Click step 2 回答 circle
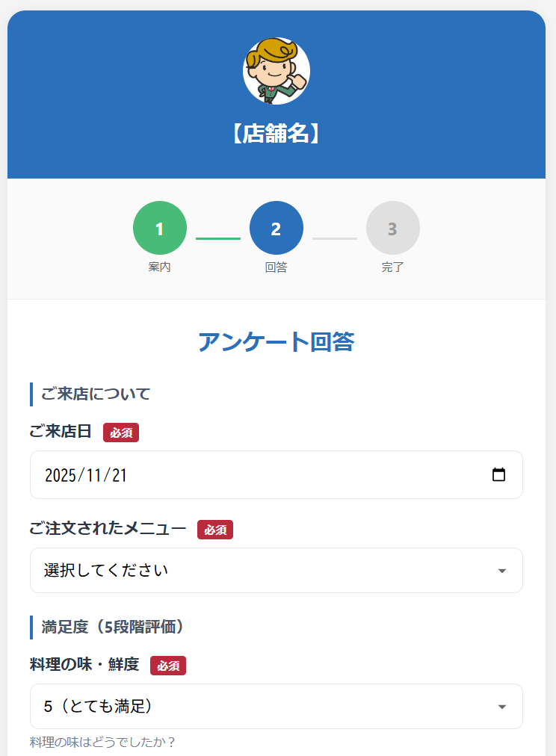556x756 pixels. (x=277, y=228)
